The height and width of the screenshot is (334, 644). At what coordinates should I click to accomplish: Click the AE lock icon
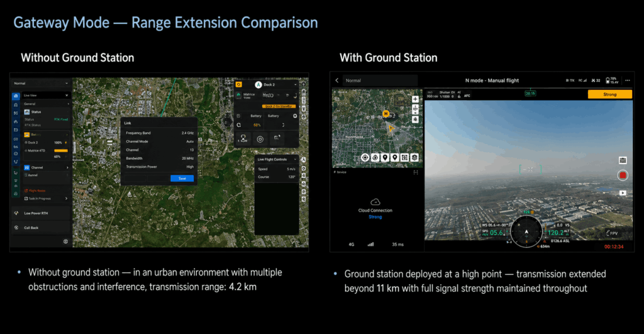coord(458,96)
